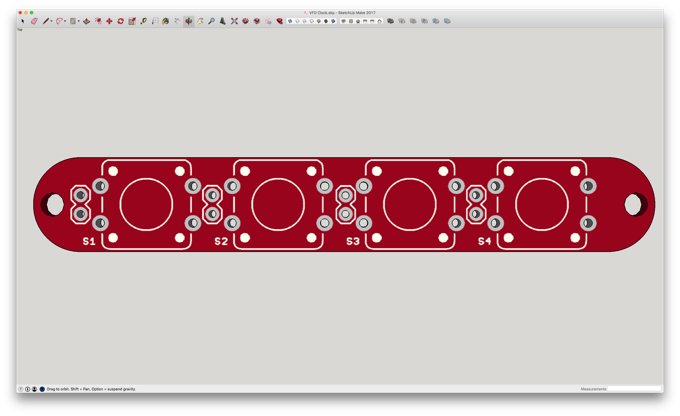
Task: Open the Shape tool dropdown arrow
Action: (78, 21)
